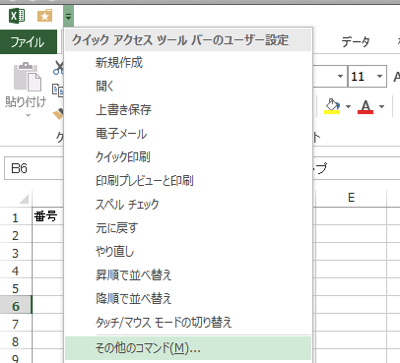Screen dimensions: 400x363
Task: Choose 上書き保存 from the menu
Action: (x=188, y=110)
